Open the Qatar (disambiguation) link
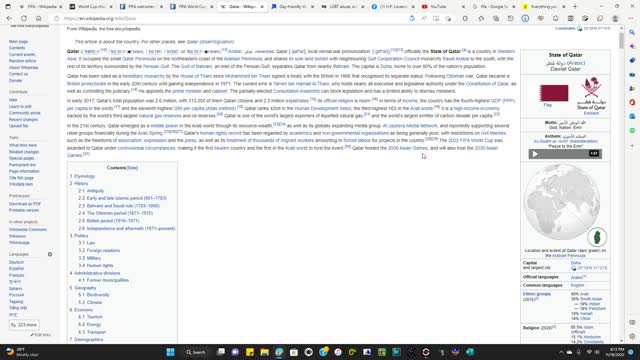 [210, 42]
